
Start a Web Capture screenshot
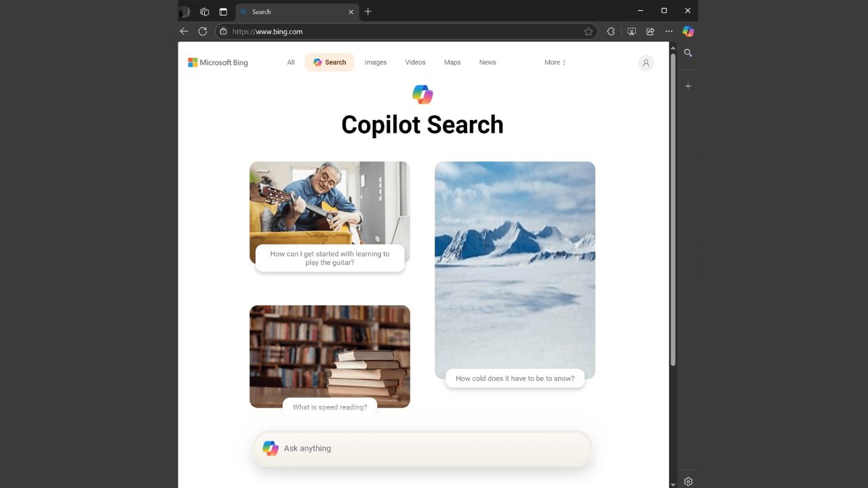point(631,31)
